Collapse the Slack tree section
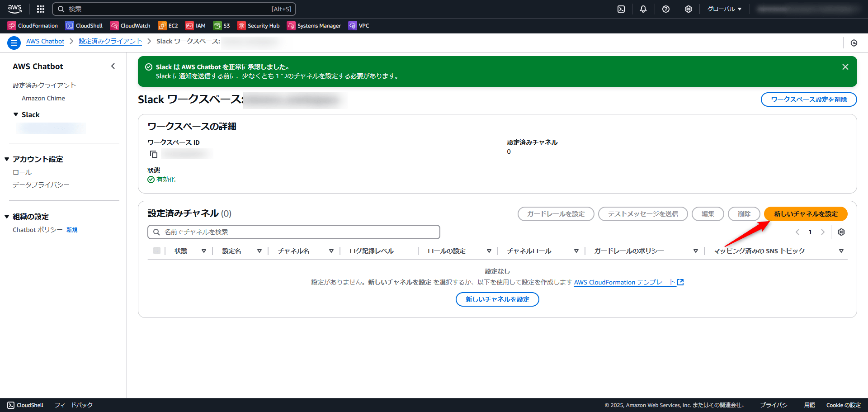Image resolution: width=868 pixels, height=412 pixels. pos(16,115)
